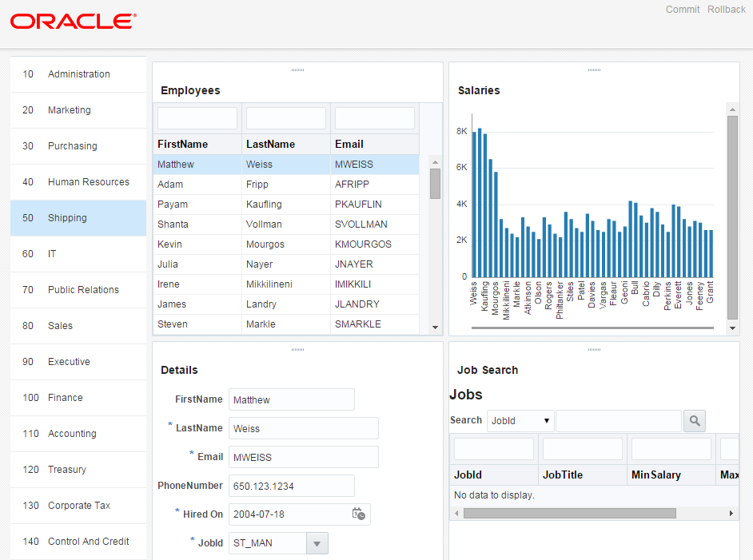Click the MinSalary column filter box
The height and width of the screenshot is (560, 753).
pos(671,449)
